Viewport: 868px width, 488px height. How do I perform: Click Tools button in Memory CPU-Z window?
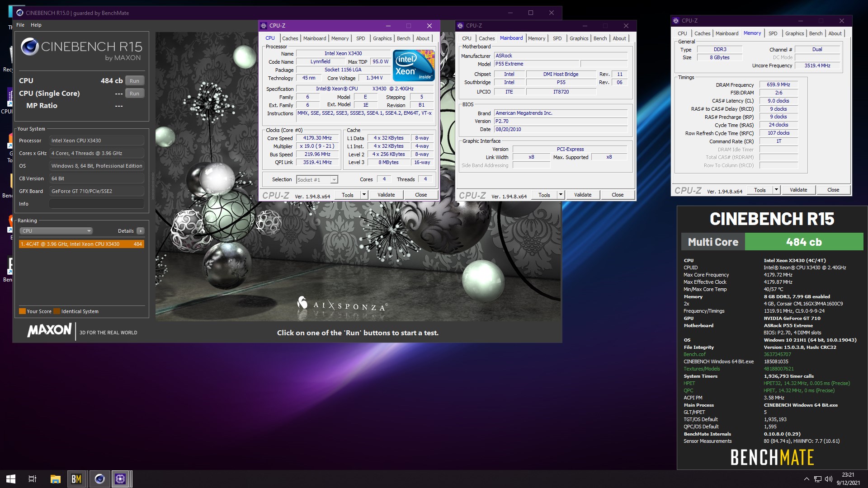[x=760, y=190]
